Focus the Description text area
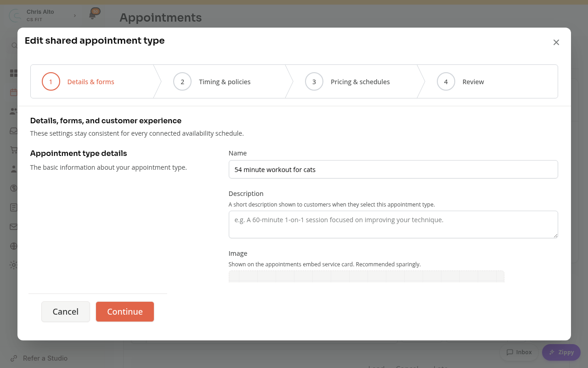Screen dimensions: 588x368 (393, 224)
